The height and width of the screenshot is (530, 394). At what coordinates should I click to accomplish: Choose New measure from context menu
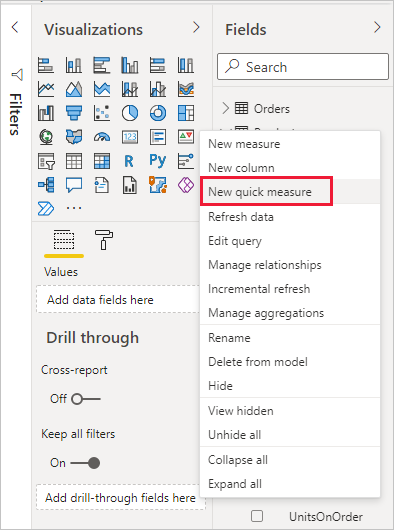tap(290, 144)
